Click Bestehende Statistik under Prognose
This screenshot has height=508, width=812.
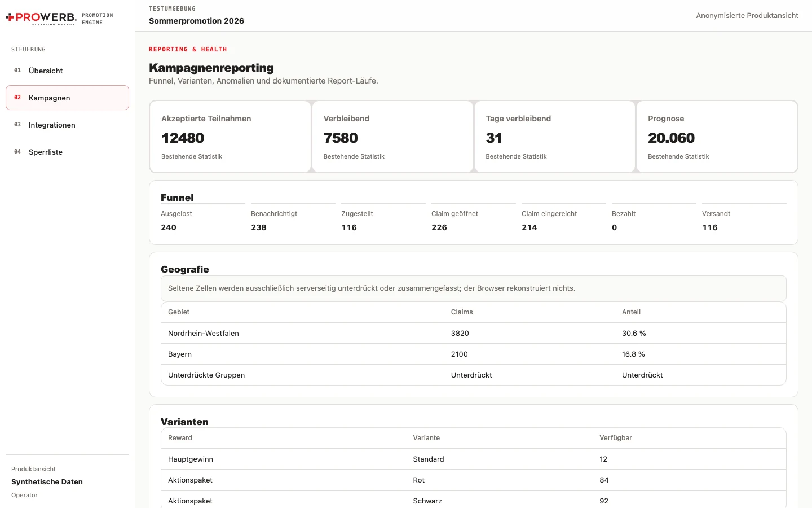[678, 156]
